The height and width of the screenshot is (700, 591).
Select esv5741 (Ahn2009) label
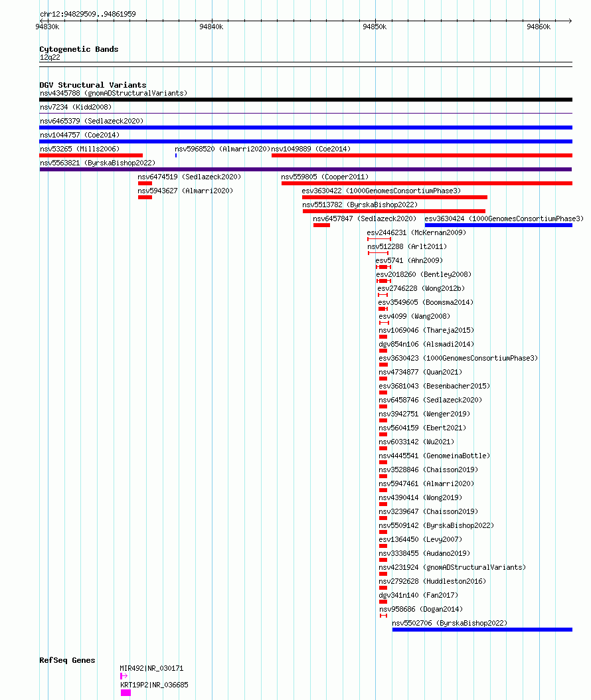[409, 260]
